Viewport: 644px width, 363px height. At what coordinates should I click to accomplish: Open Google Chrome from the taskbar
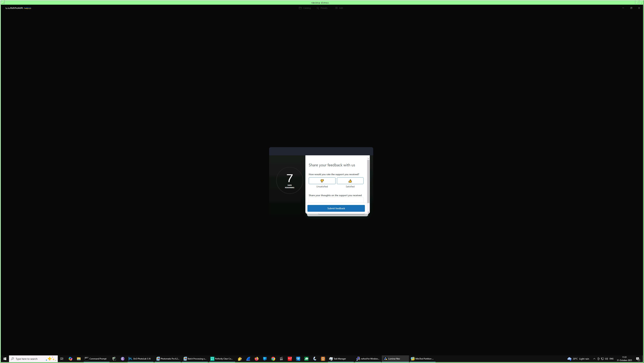pyautogui.click(x=273, y=359)
